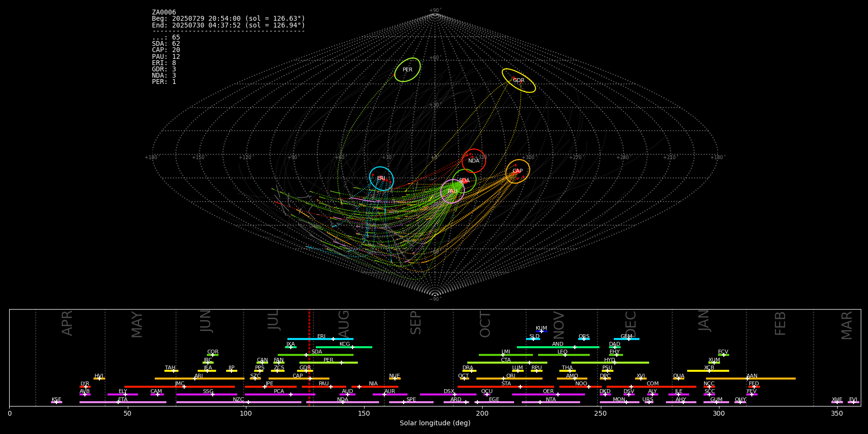The height and width of the screenshot is (434, 868).
Task: Click the GEM shower bar in the timeline
Action: 626,339
